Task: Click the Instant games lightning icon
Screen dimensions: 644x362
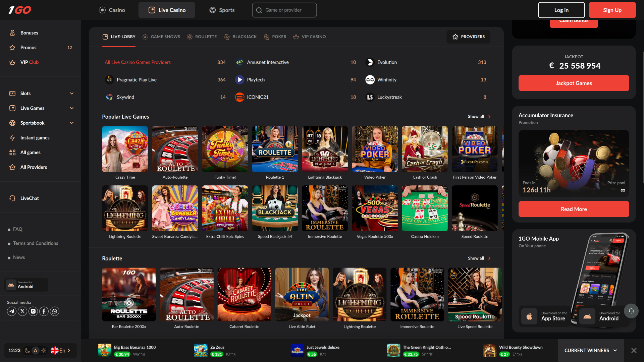Action: tap(12, 137)
